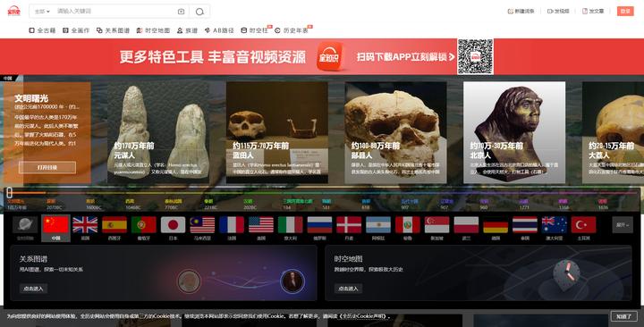Dismiss the cookie notice with 知道了
The width and height of the screenshot is (644, 327).
tap(623, 316)
